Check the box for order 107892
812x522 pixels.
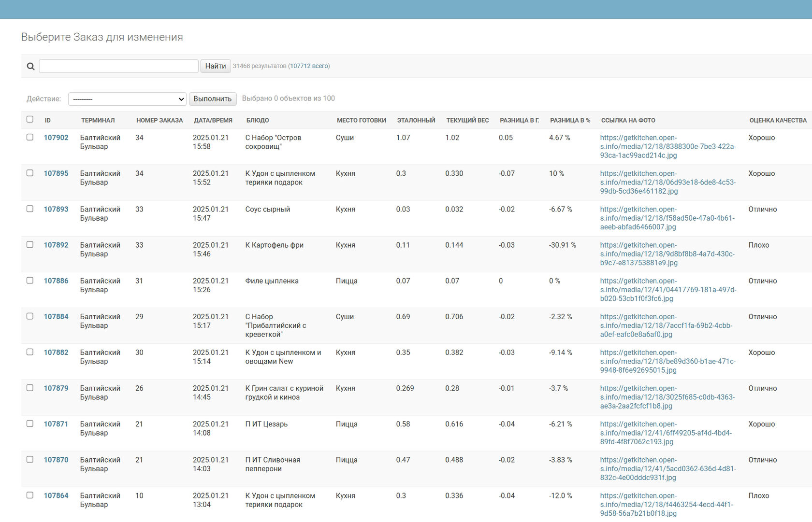tap(30, 244)
